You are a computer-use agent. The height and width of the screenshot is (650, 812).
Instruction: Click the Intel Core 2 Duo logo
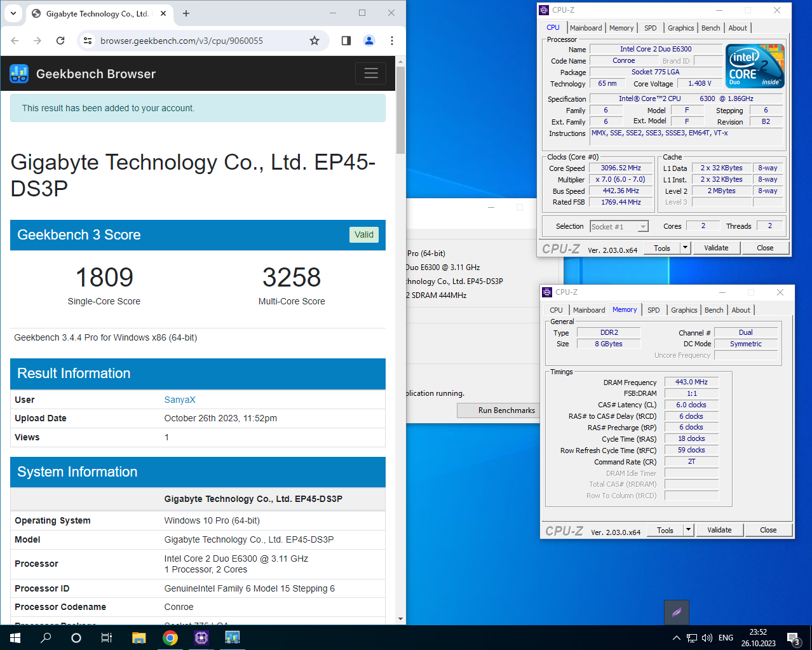point(755,66)
